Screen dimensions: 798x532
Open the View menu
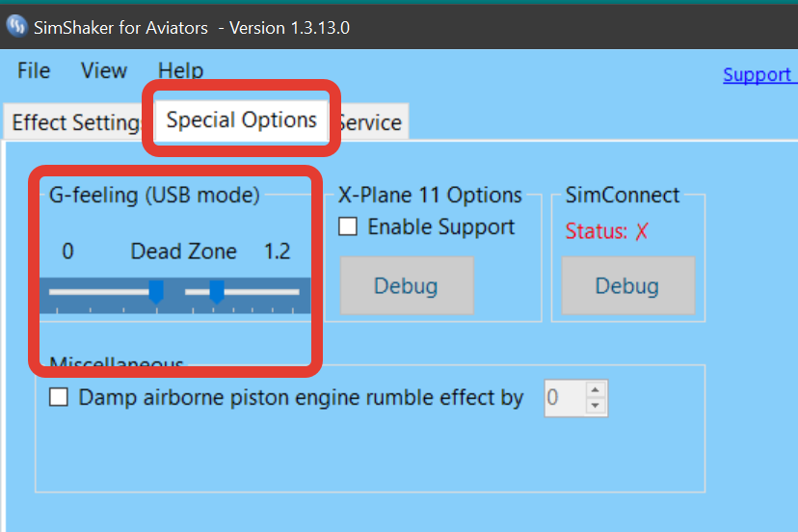pos(104,70)
